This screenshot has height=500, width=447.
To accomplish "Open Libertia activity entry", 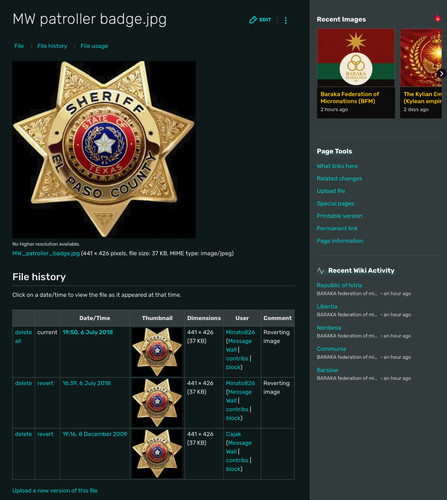I will click(x=327, y=306).
